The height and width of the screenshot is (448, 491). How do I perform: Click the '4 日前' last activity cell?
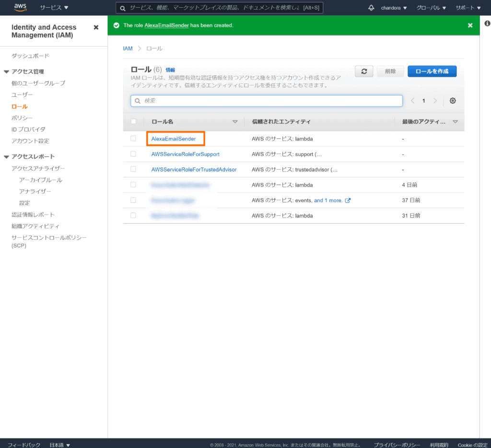409,185
